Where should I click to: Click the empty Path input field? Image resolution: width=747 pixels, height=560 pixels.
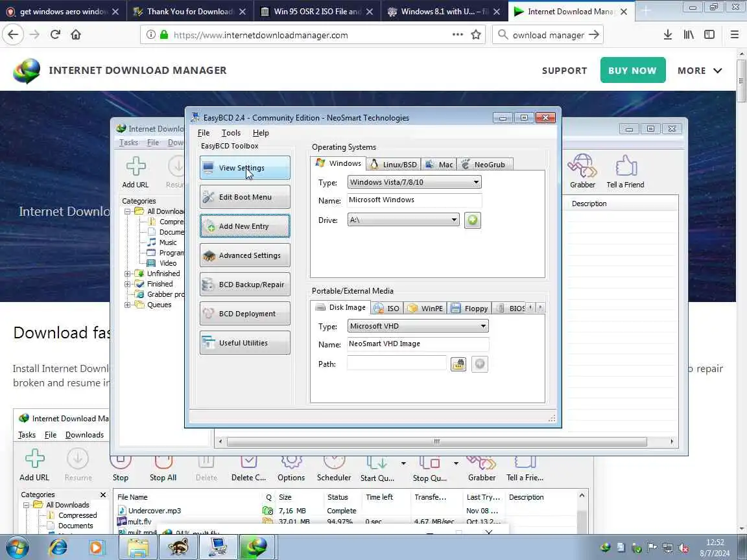(x=396, y=364)
